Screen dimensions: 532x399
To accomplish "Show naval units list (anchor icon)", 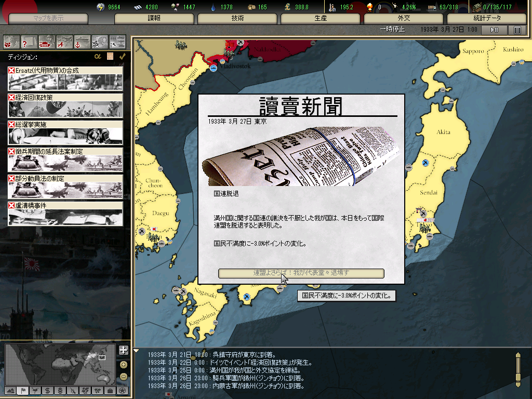I will coord(82,42).
